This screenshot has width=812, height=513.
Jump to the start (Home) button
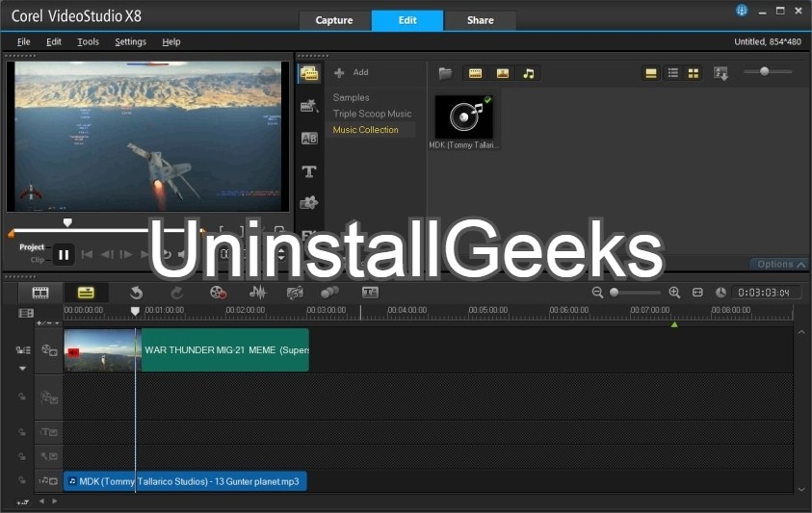[x=87, y=254]
